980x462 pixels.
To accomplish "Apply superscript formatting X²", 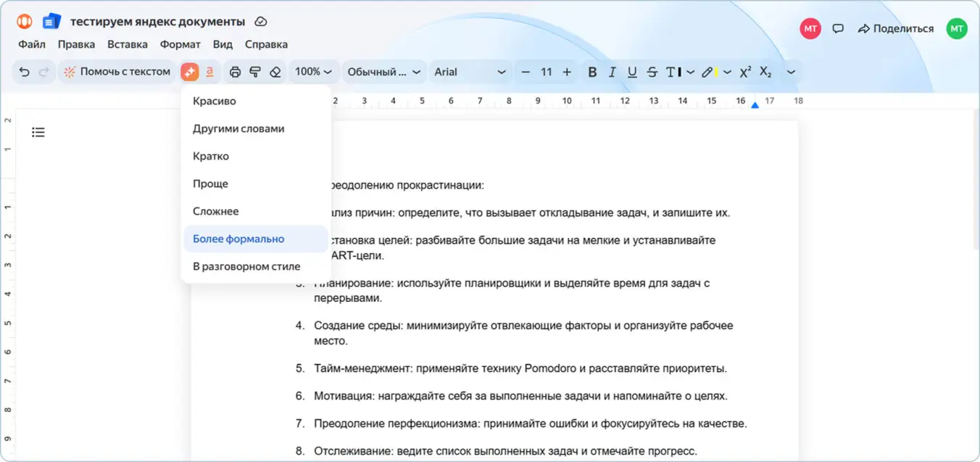I will [744, 71].
